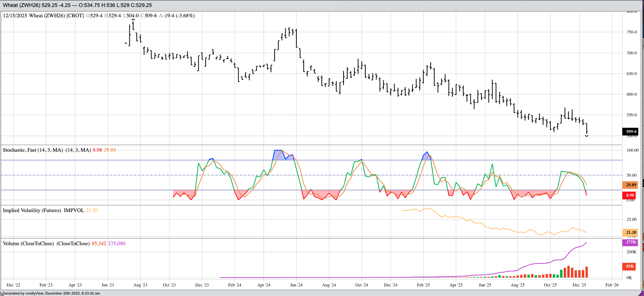This screenshot has width=644, height=296.
Task: Click the 21.20 implied volatility value tag
Action: pos(631,232)
